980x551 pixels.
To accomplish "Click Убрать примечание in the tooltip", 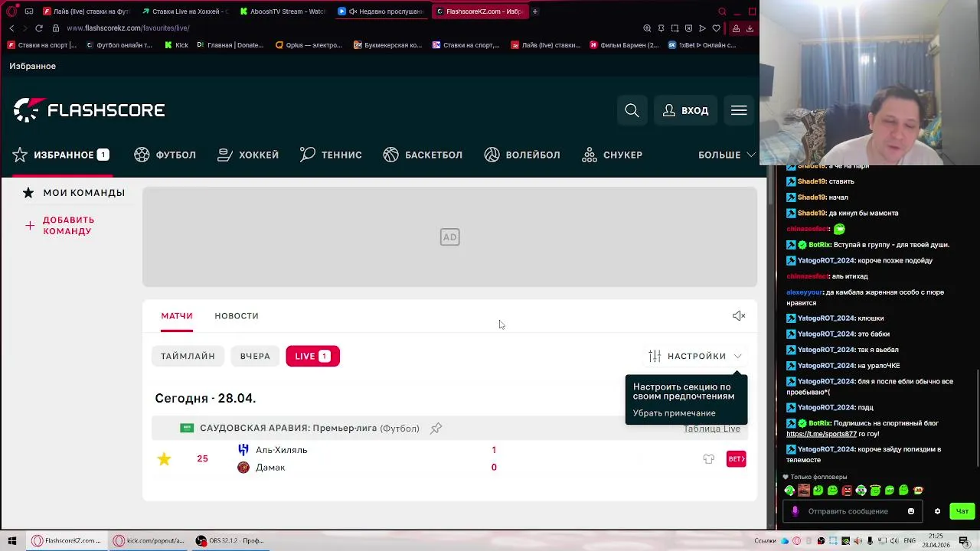I will [674, 413].
